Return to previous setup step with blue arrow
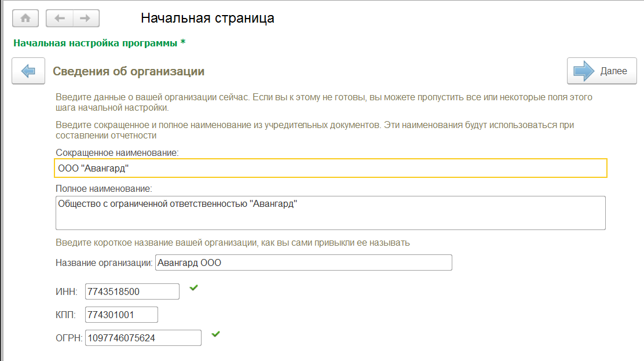 [x=28, y=71]
